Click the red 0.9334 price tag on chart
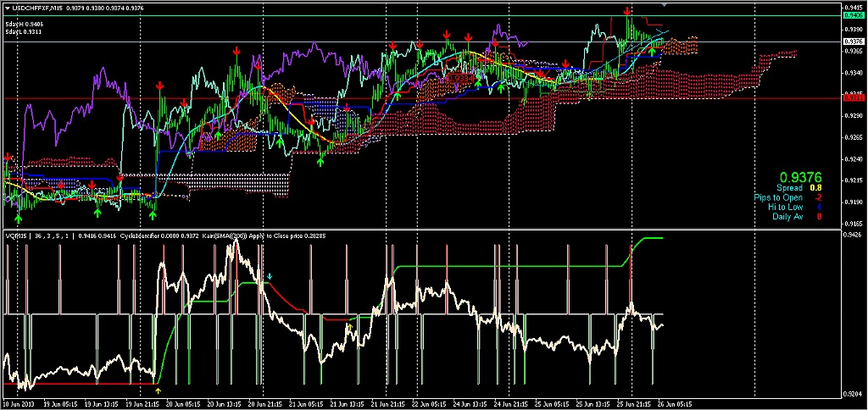 click(x=459, y=78)
